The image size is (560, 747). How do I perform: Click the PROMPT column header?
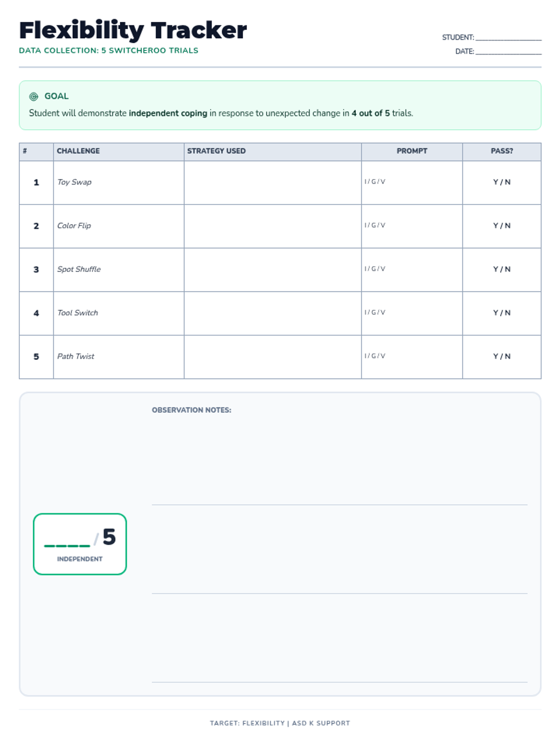click(x=412, y=151)
